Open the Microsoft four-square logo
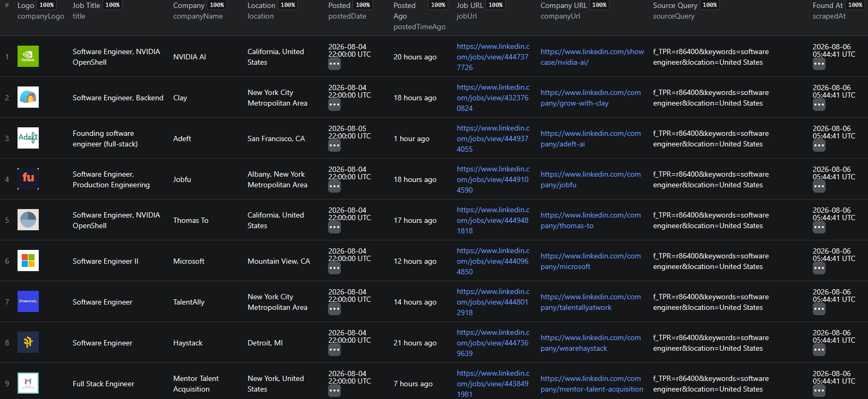 point(28,261)
